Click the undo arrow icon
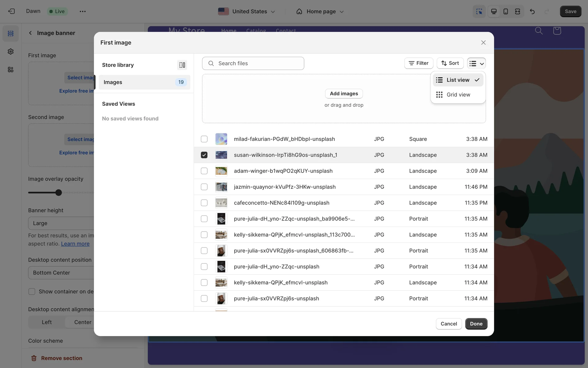The height and width of the screenshot is (368, 588). pos(532,11)
